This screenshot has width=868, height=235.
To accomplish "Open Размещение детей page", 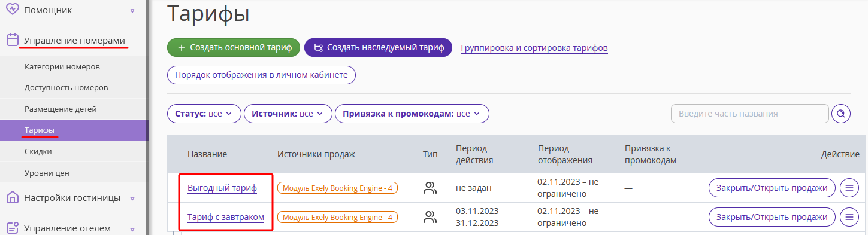I will point(61,109).
